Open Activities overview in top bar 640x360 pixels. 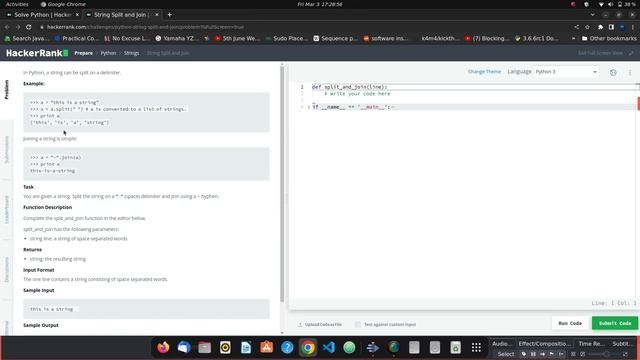[x=17, y=4]
